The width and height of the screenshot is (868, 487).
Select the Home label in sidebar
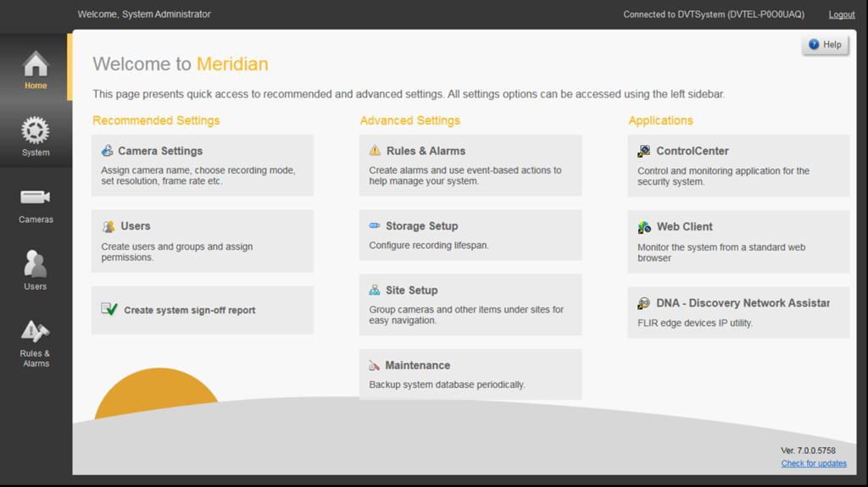(x=36, y=86)
